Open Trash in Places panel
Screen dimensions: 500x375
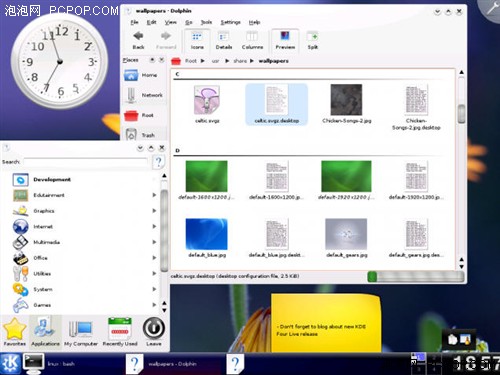(144, 135)
